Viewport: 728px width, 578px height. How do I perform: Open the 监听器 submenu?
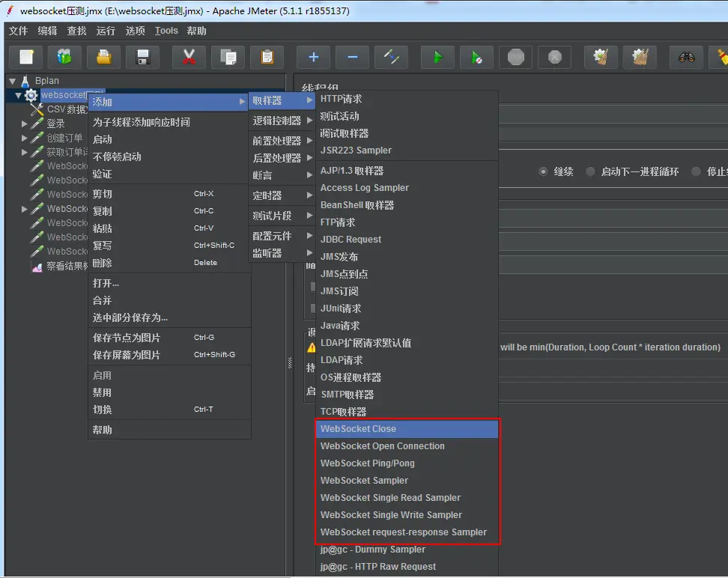coord(282,254)
